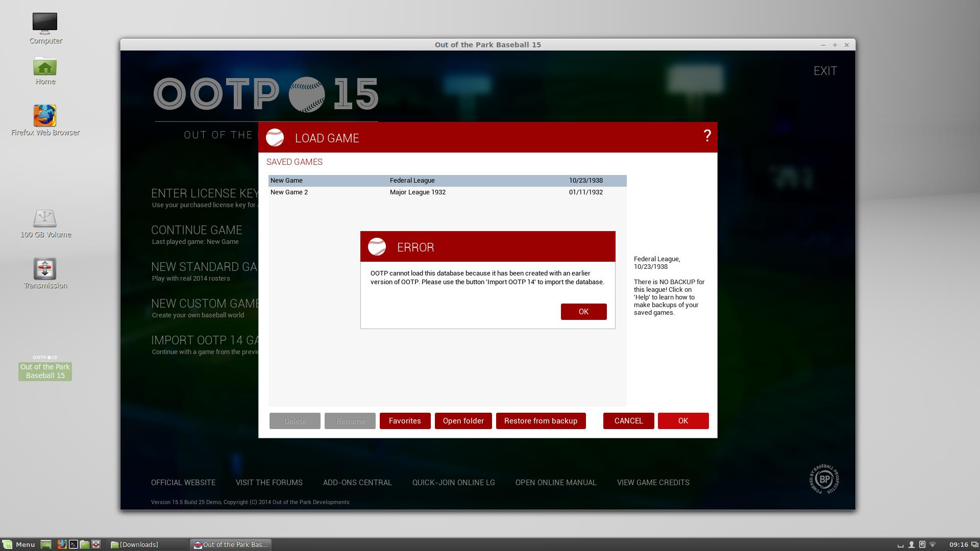Click the user account tray icon
The width and height of the screenshot is (980, 551).
tap(911, 544)
